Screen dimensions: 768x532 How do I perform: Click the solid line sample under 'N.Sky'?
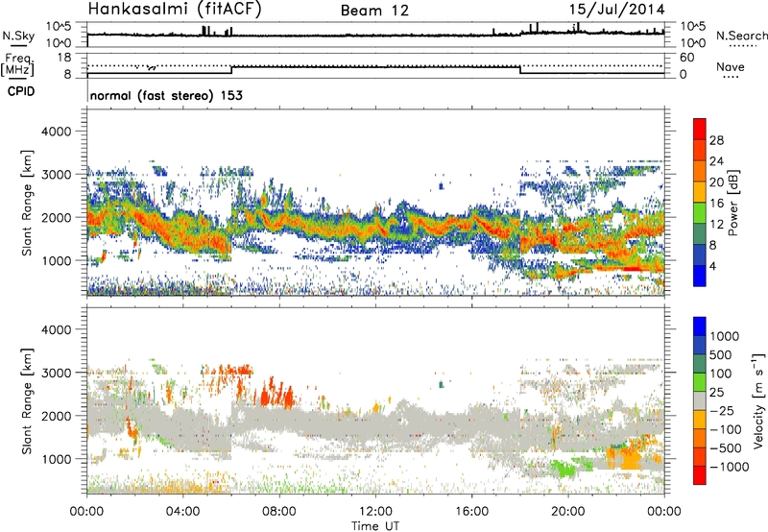pyautogui.click(x=18, y=45)
